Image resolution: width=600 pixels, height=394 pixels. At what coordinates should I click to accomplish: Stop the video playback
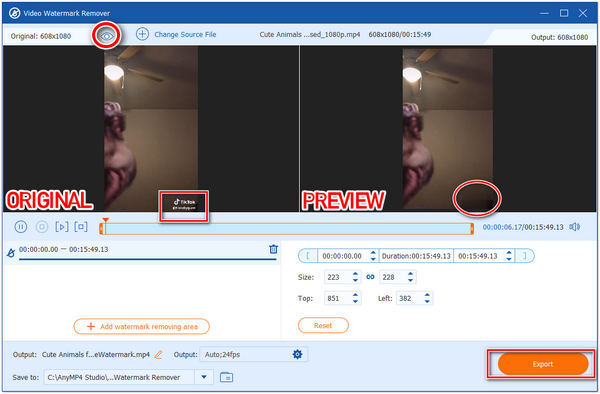point(42,227)
